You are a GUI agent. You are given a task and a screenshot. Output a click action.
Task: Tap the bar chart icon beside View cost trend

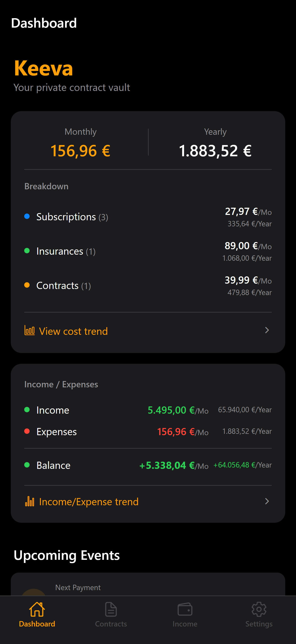pos(29,330)
